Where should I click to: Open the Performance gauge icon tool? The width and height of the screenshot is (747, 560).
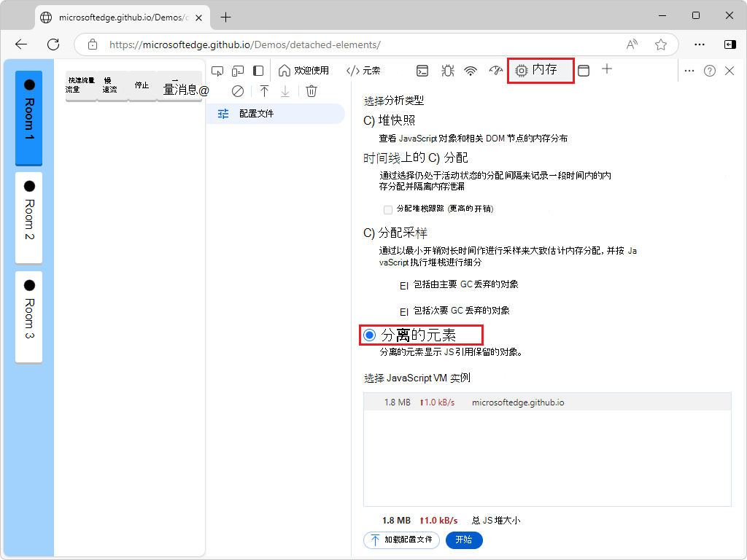pyautogui.click(x=495, y=71)
